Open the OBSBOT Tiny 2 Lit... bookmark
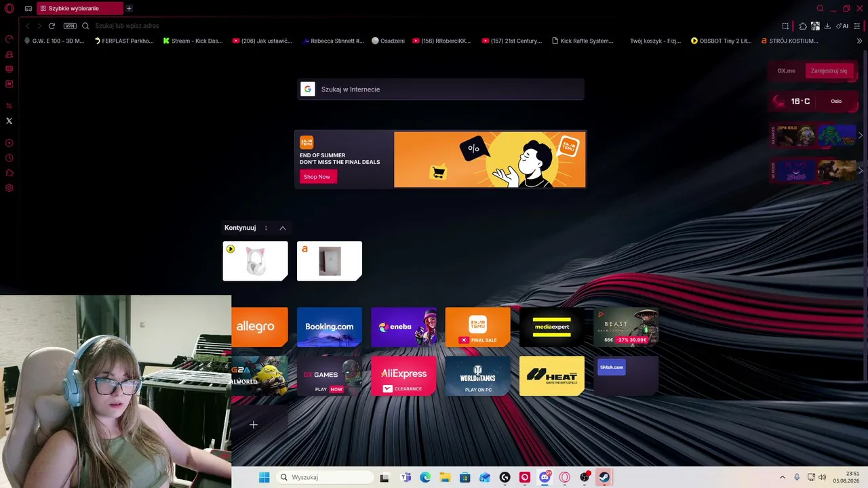 tap(722, 41)
